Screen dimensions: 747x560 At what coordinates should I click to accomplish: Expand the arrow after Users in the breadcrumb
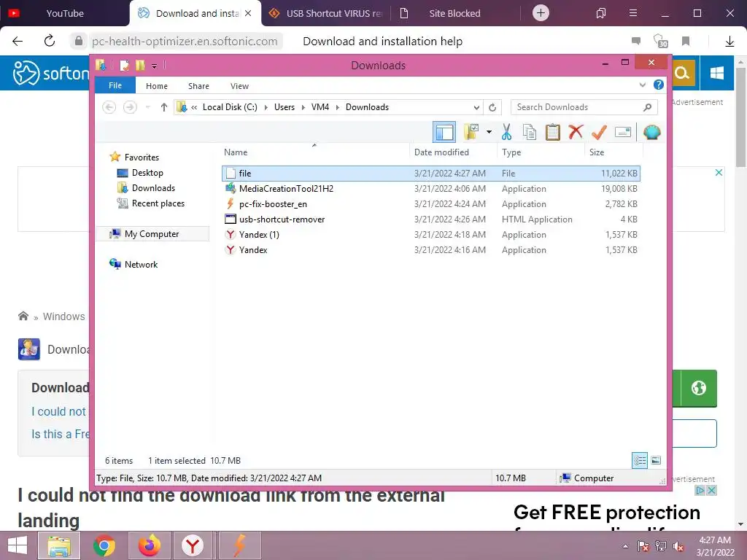pos(303,108)
